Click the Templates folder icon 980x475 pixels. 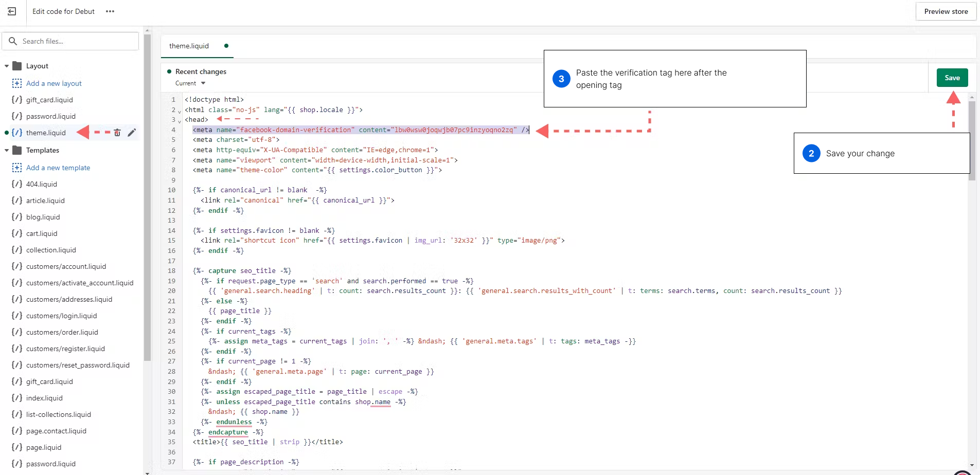(x=17, y=150)
